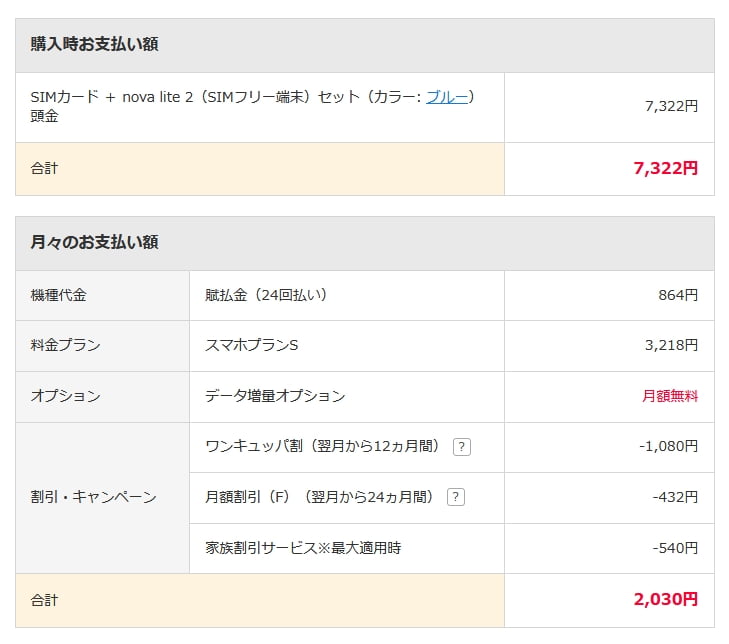Select the bold red 7,322円 total

click(665, 168)
